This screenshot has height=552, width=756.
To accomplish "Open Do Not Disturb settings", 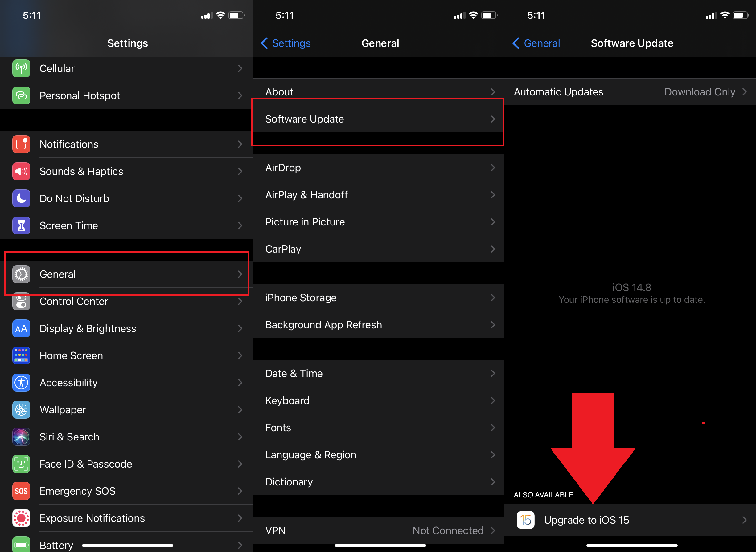I will [x=125, y=198].
